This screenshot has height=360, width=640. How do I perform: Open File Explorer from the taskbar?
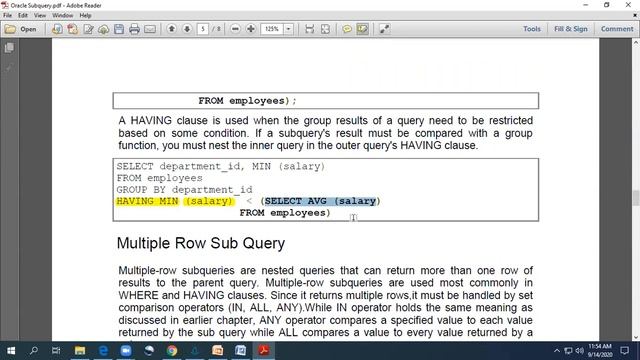(80, 351)
